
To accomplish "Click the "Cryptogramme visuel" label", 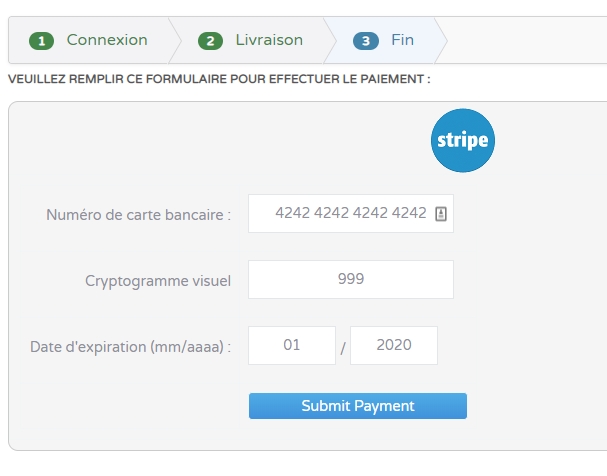I will [158, 281].
